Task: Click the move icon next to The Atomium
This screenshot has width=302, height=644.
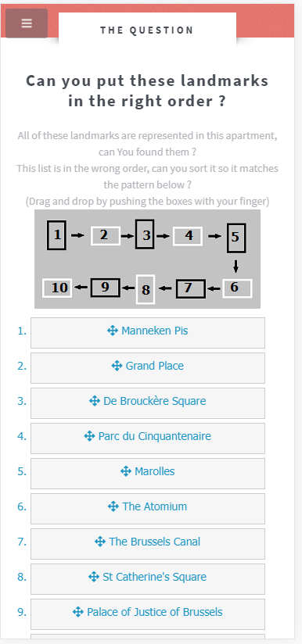Action: pos(113,506)
